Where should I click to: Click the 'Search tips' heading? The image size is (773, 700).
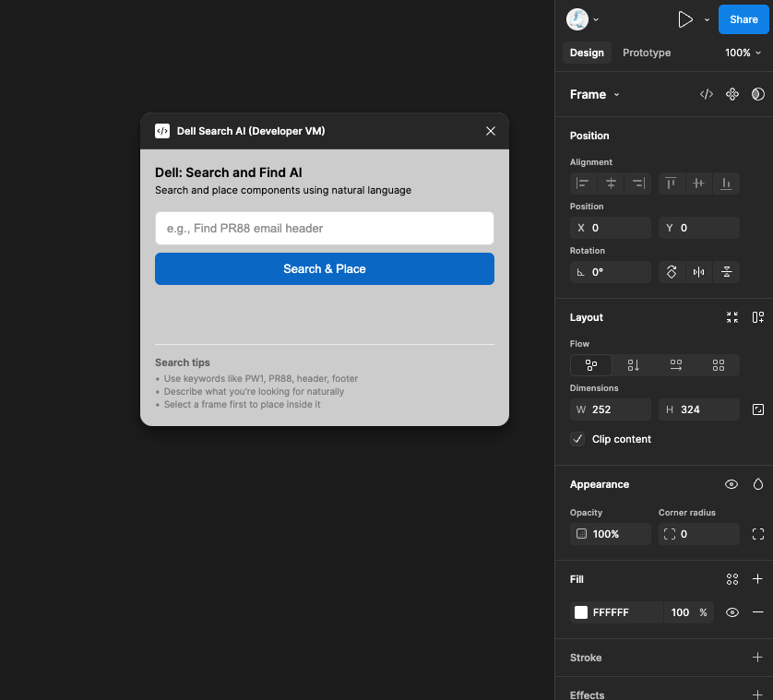click(183, 362)
